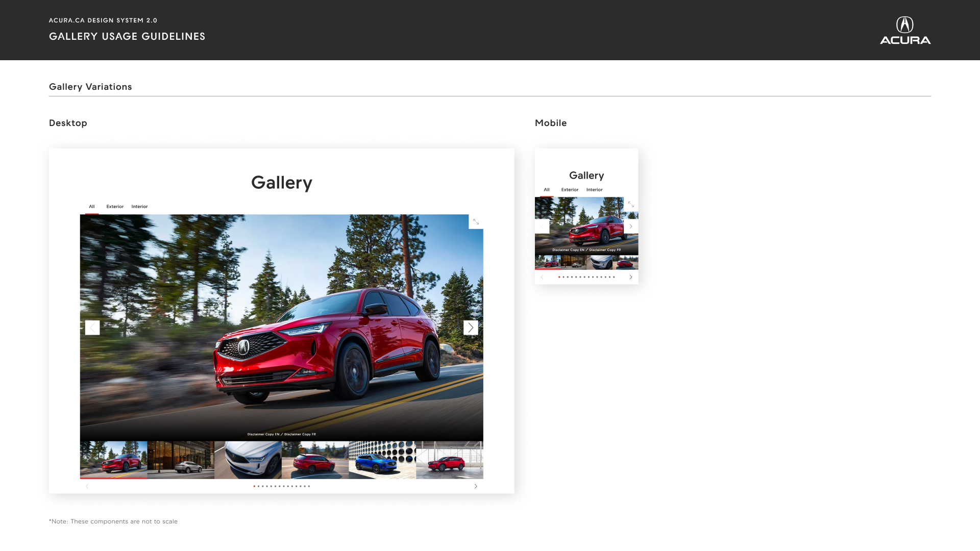Advance the mobile thumbnail strip with the right chevron
980x551 pixels.
(631, 277)
